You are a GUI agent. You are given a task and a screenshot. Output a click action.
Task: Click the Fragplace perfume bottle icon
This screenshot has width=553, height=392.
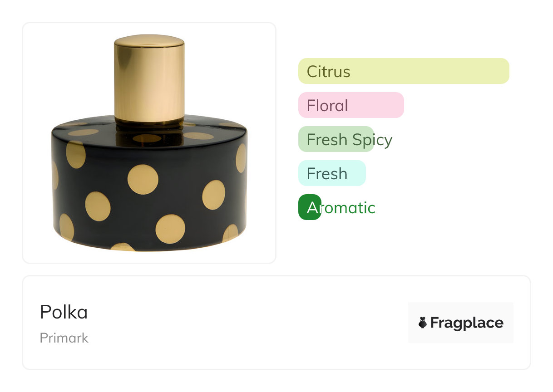(x=422, y=323)
